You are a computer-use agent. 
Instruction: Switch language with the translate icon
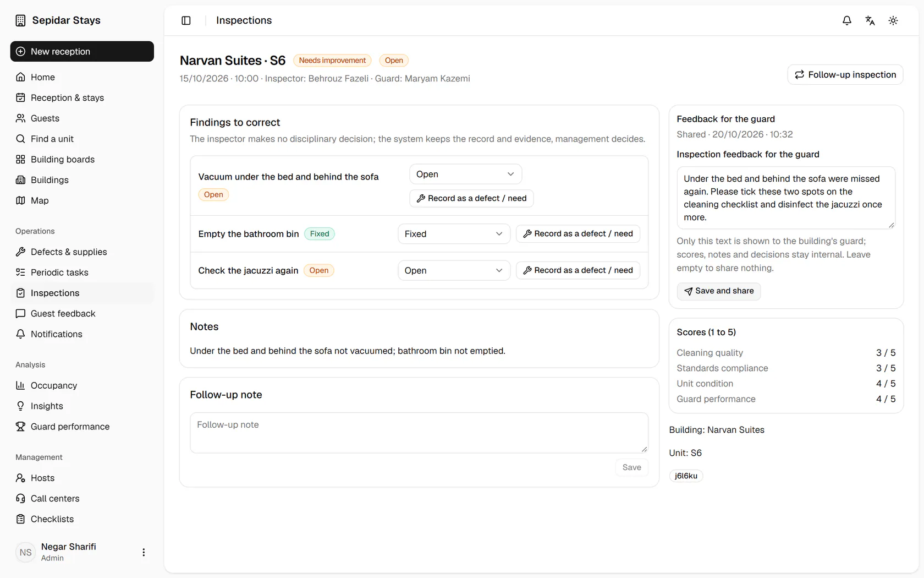pyautogui.click(x=870, y=20)
